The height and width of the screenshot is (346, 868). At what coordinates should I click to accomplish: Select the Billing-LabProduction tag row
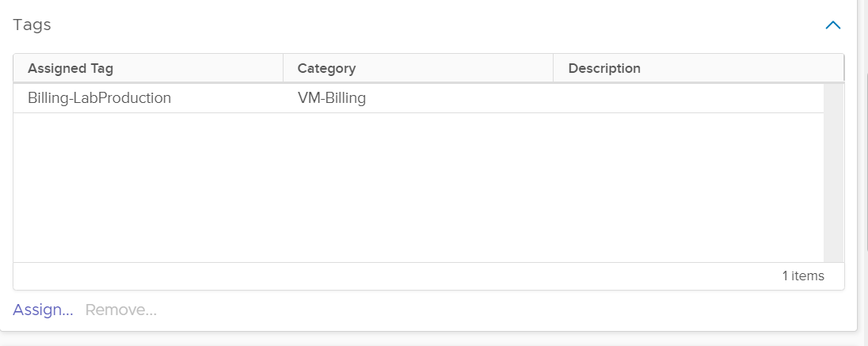point(99,98)
